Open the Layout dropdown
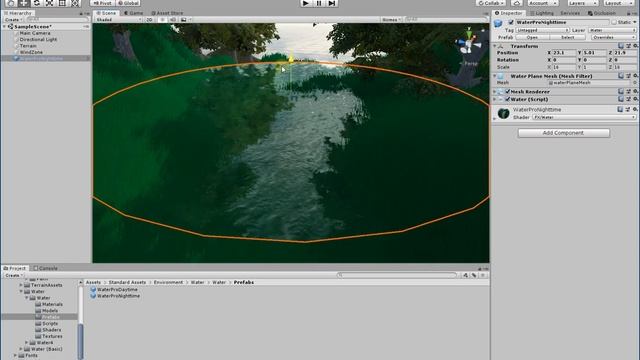Screen dimensions: 640x360 pyautogui.click(x=619, y=3)
